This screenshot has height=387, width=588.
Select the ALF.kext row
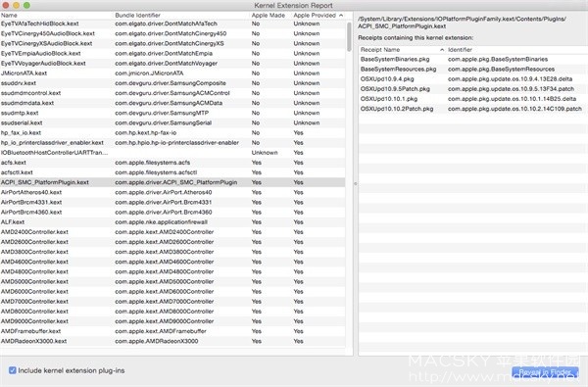tap(172, 222)
